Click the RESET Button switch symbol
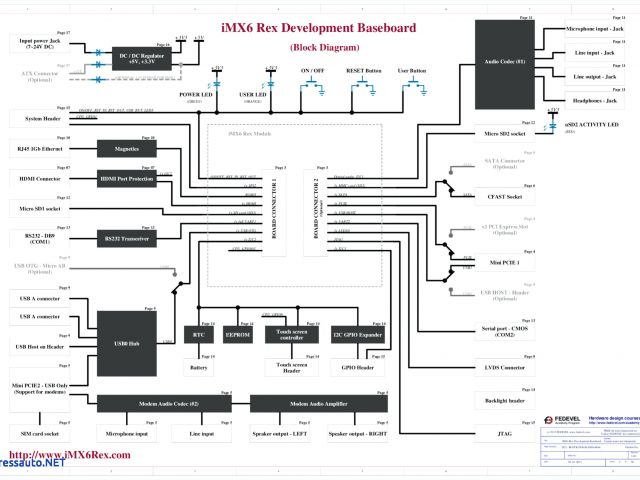 point(363,87)
